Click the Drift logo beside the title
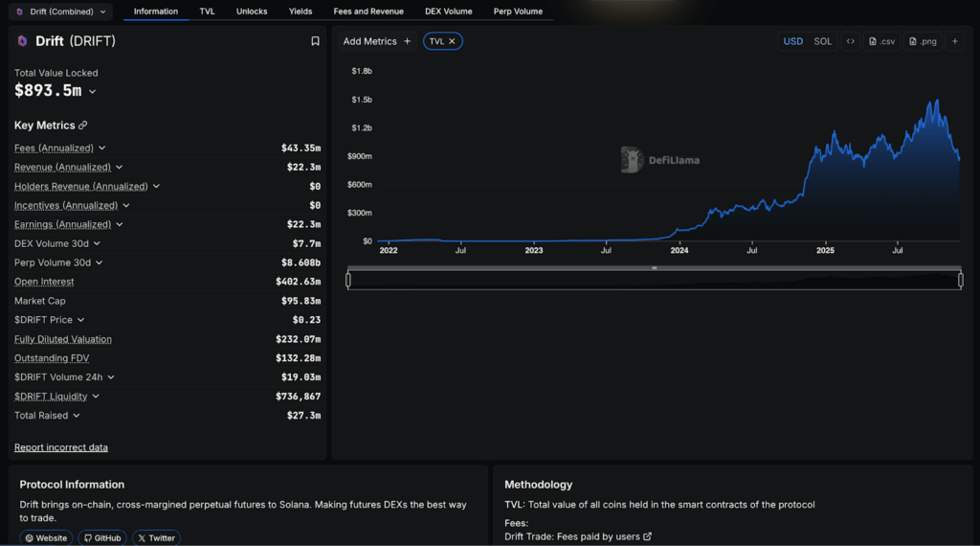Viewport: 980px width, 546px height. (23, 41)
